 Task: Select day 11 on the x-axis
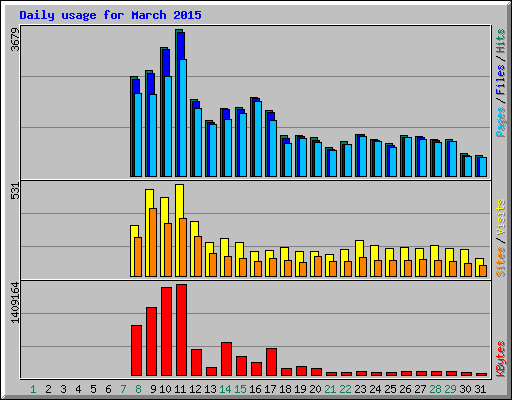click(x=180, y=389)
